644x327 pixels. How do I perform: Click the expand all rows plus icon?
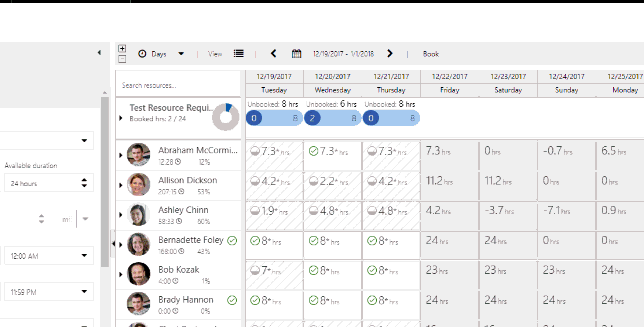pyautogui.click(x=122, y=48)
